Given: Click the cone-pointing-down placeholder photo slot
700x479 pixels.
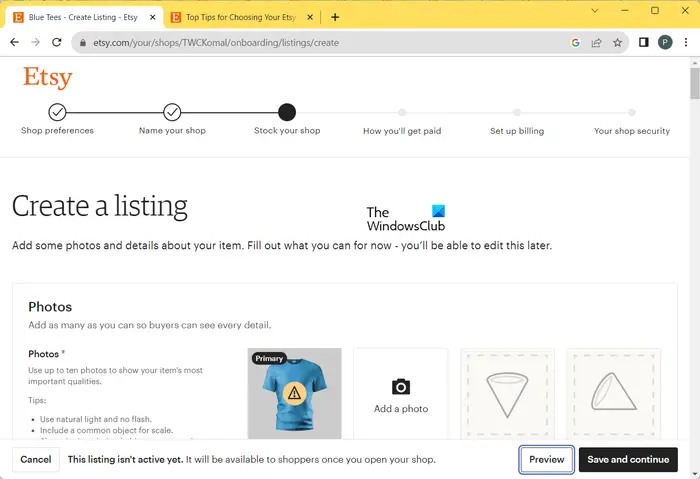Looking at the screenshot, I should click(507, 393).
